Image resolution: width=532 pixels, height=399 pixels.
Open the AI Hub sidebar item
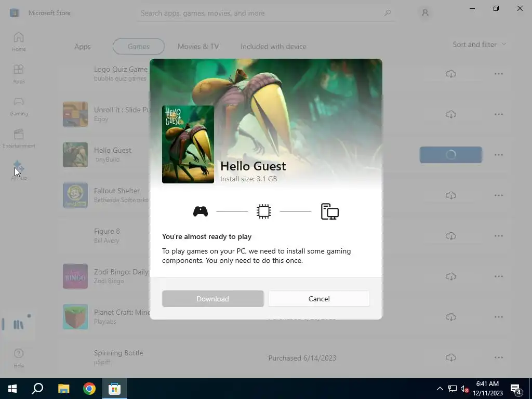point(19,170)
